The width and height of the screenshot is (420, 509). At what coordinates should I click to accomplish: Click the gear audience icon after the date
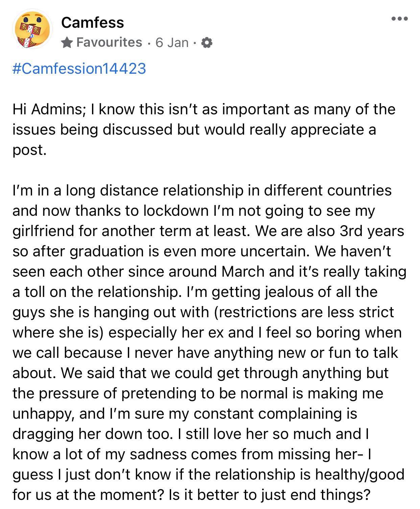point(207,43)
